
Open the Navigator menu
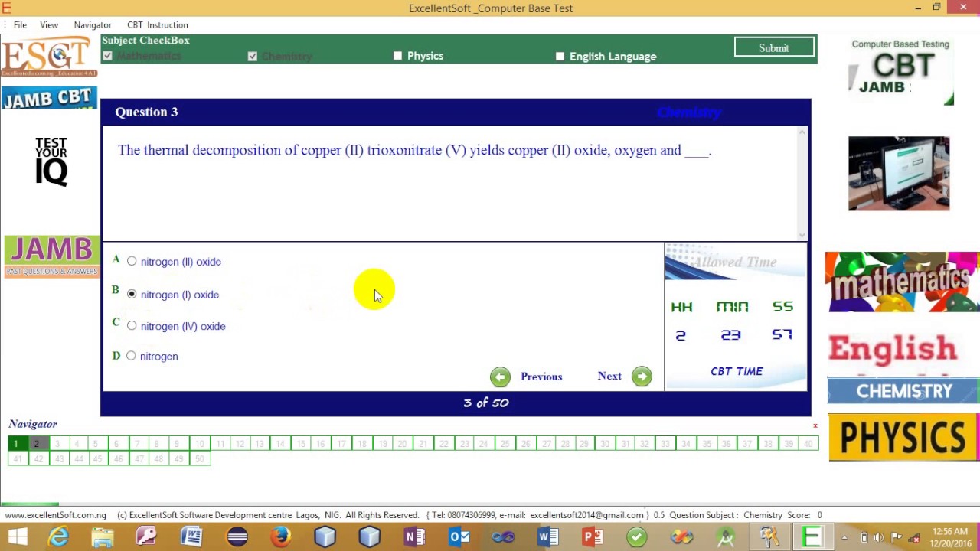click(x=93, y=24)
